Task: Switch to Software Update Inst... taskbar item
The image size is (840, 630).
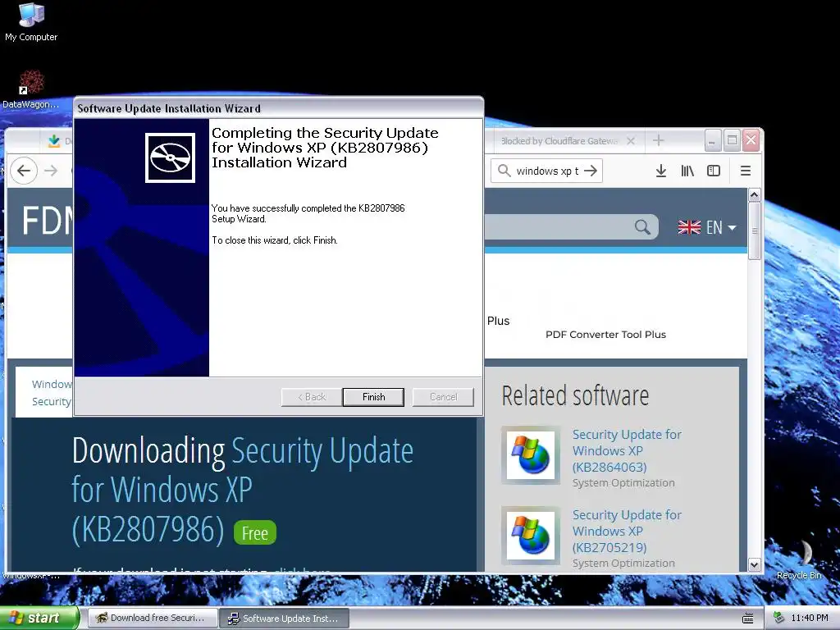Action: (285, 619)
